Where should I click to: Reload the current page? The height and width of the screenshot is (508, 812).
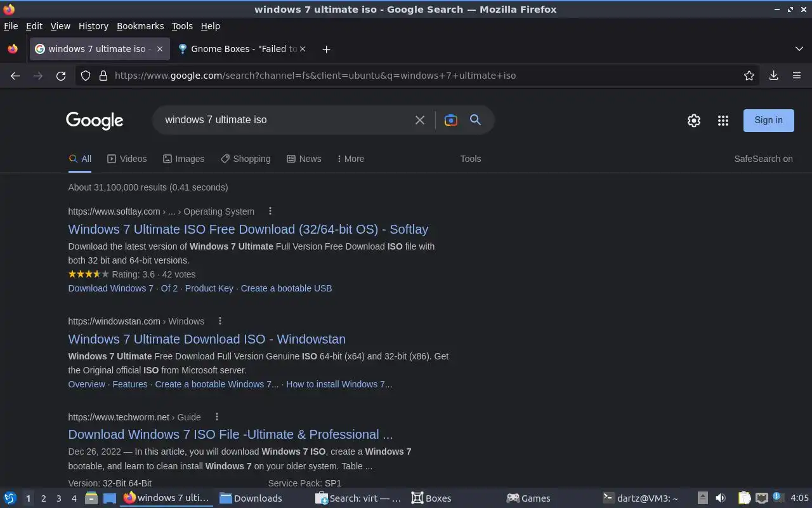61,76
